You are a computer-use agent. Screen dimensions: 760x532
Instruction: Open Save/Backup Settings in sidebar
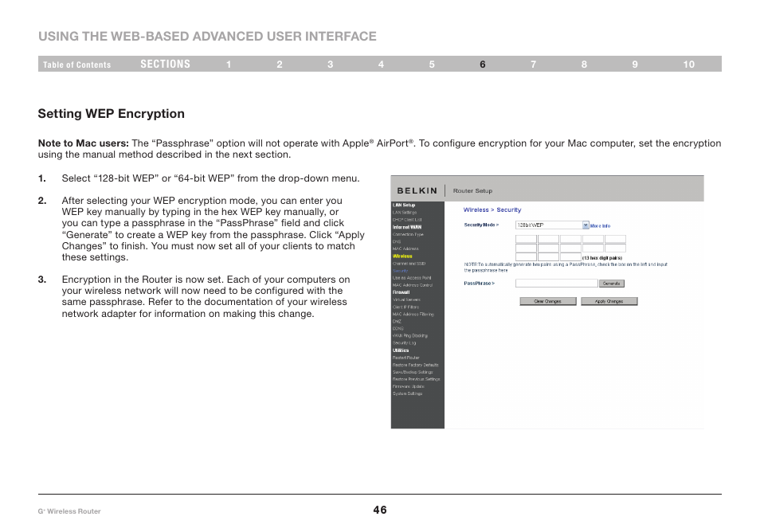click(413, 372)
